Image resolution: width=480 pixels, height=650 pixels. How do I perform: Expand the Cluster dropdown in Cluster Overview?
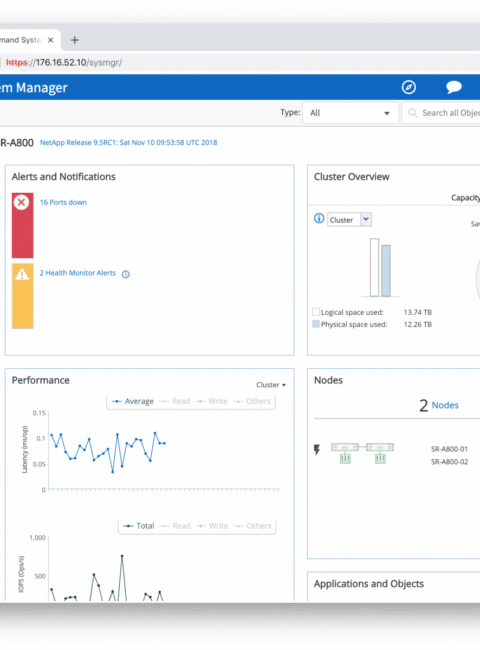tap(349, 220)
